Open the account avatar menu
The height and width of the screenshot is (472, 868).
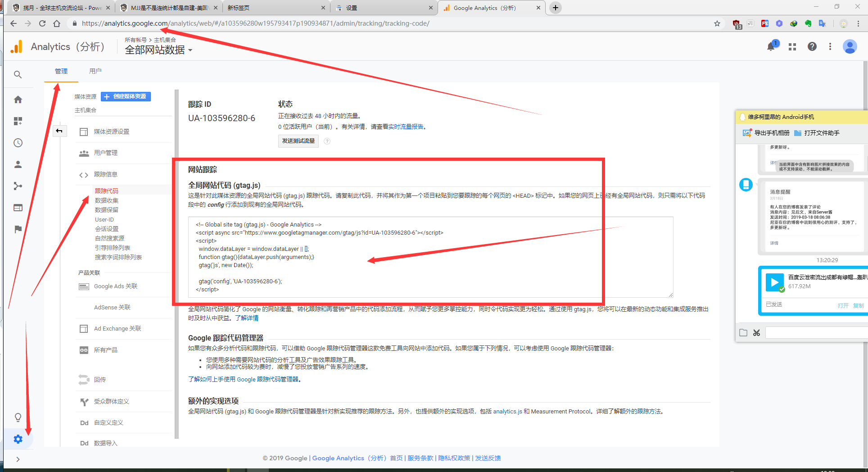[850, 46]
